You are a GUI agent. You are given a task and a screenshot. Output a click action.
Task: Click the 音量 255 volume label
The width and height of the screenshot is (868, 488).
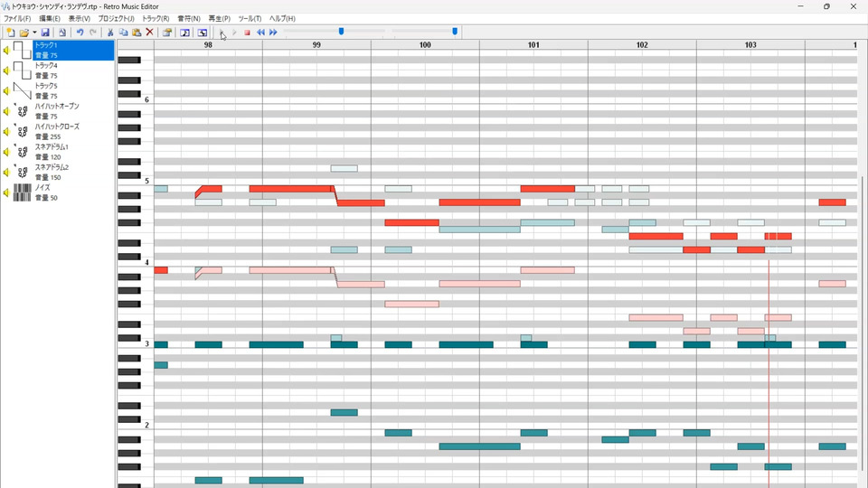[48, 136]
